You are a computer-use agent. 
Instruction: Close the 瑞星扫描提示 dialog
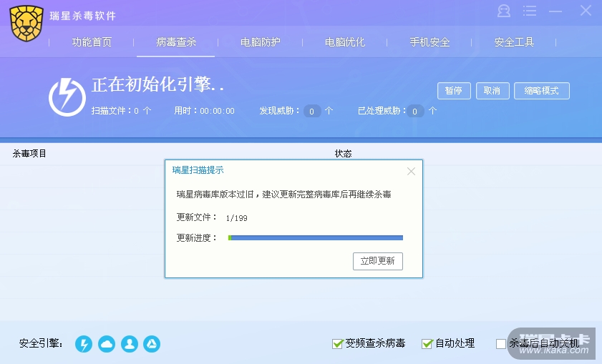(411, 171)
